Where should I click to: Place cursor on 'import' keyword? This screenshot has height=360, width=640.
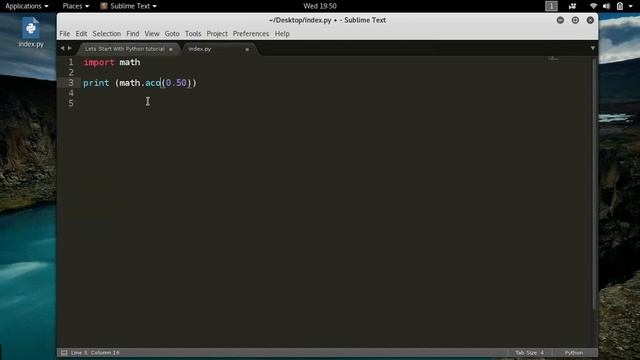pos(99,62)
